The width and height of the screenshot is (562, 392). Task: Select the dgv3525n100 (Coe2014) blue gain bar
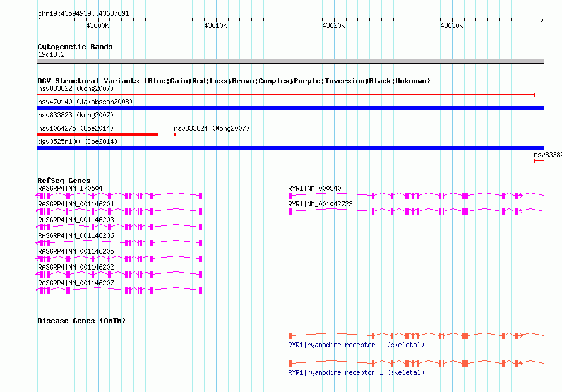[290, 148]
